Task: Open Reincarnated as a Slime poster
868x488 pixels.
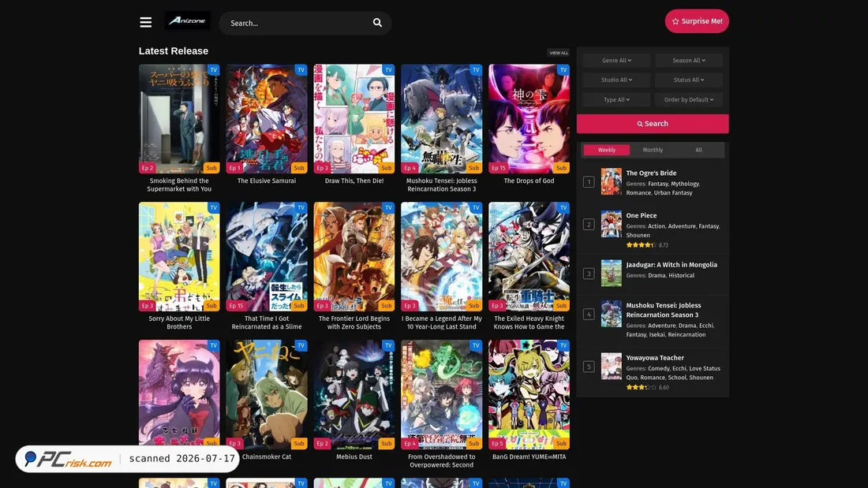Action: pyautogui.click(x=267, y=257)
